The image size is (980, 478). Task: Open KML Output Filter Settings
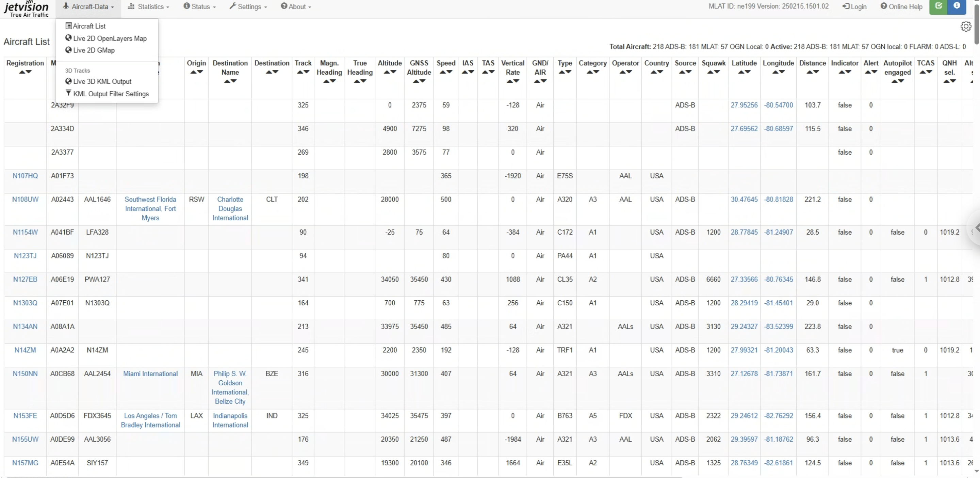point(107,94)
